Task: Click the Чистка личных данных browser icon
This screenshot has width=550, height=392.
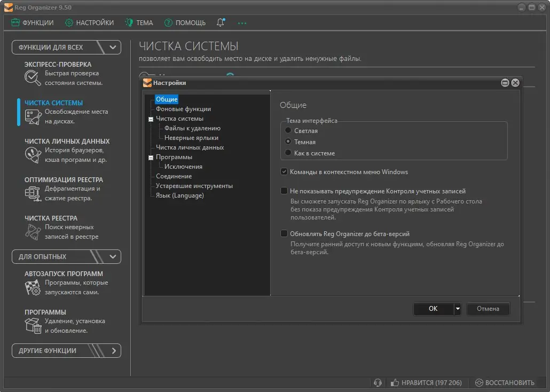Action: coord(33,155)
